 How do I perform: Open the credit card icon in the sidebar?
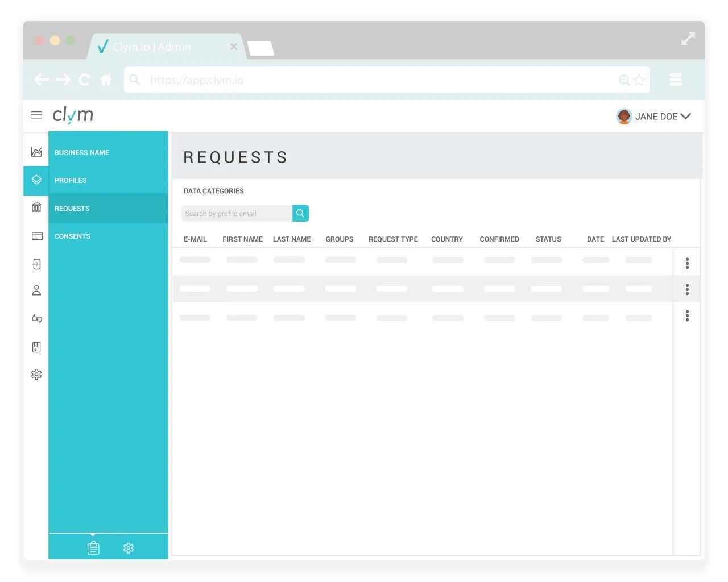37,236
